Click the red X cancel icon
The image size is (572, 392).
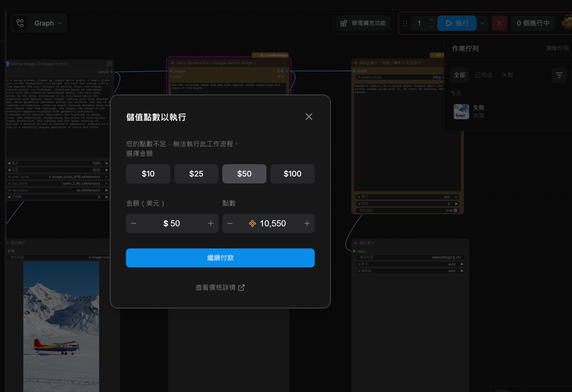coord(499,23)
